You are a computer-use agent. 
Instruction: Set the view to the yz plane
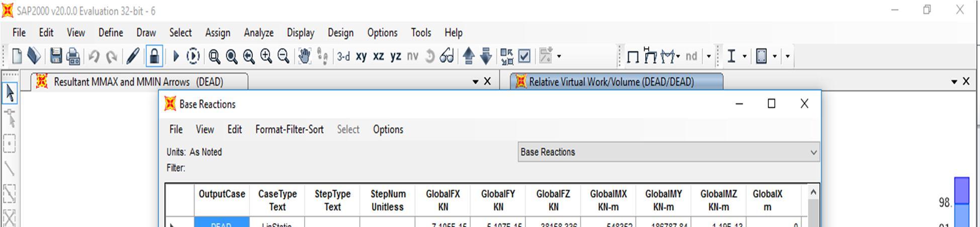[x=396, y=56]
